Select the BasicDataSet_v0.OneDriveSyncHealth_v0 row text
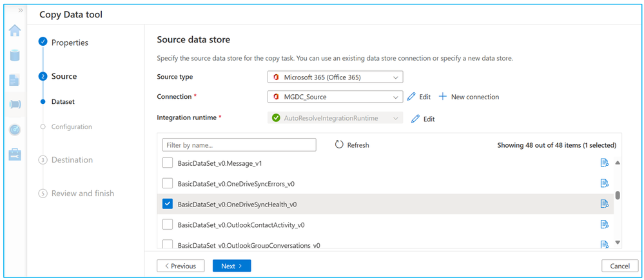644x280 pixels. click(x=237, y=205)
